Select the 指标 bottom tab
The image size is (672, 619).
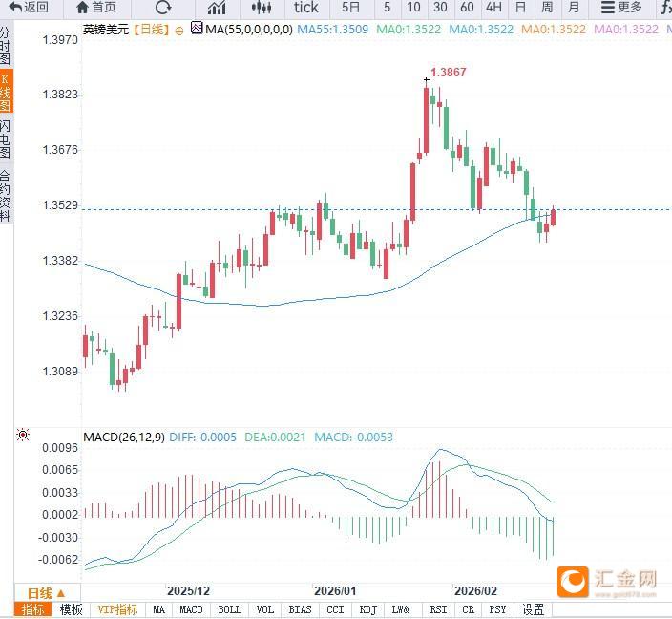32,609
